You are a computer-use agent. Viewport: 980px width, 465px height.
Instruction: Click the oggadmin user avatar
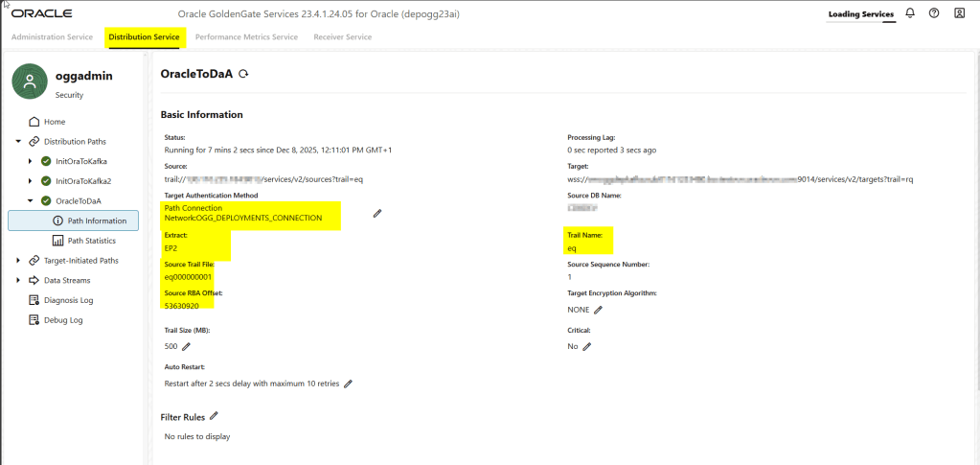point(30,83)
